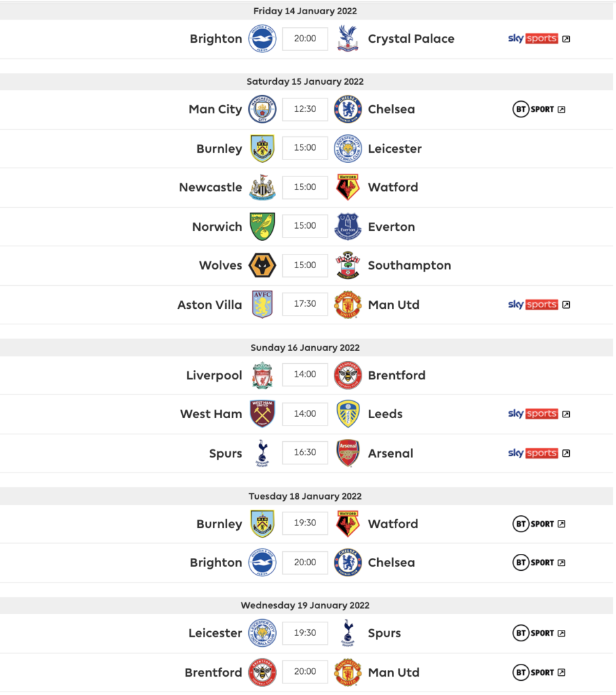Select the Wolves crest
Screen dimensions: 616x695
point(263,265)
